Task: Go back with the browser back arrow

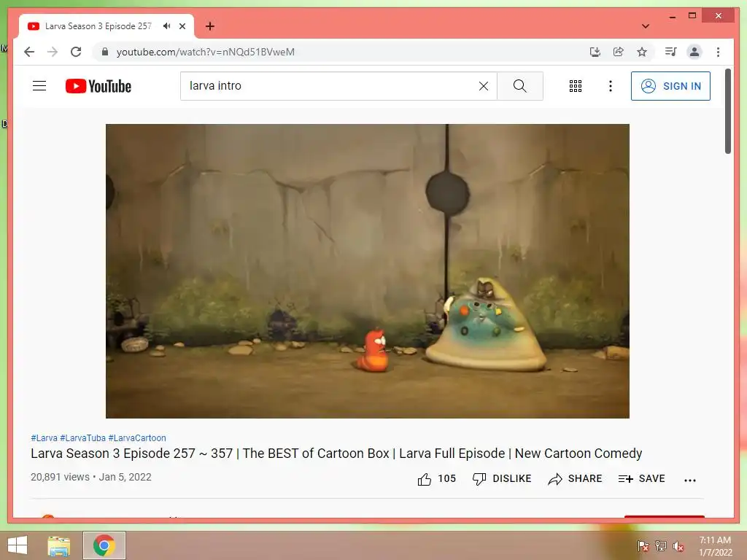Action: (x=29, y=52)
